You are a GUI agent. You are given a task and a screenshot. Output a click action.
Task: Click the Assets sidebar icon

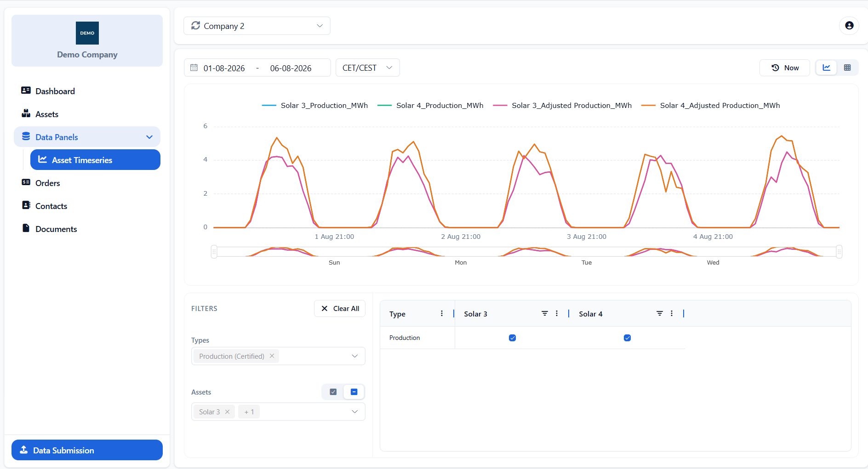[26, 113]
